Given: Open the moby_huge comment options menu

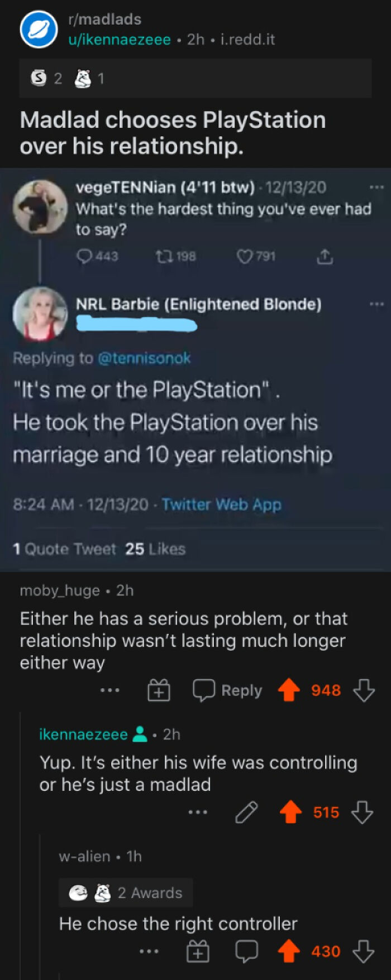Looking at the screenshot, I should (110, 690).
